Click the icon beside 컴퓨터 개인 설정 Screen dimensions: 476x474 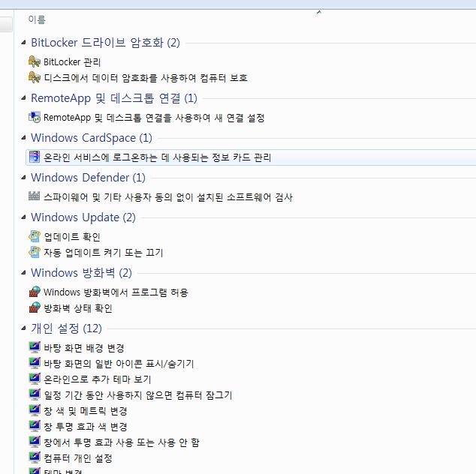coord(35,457)
